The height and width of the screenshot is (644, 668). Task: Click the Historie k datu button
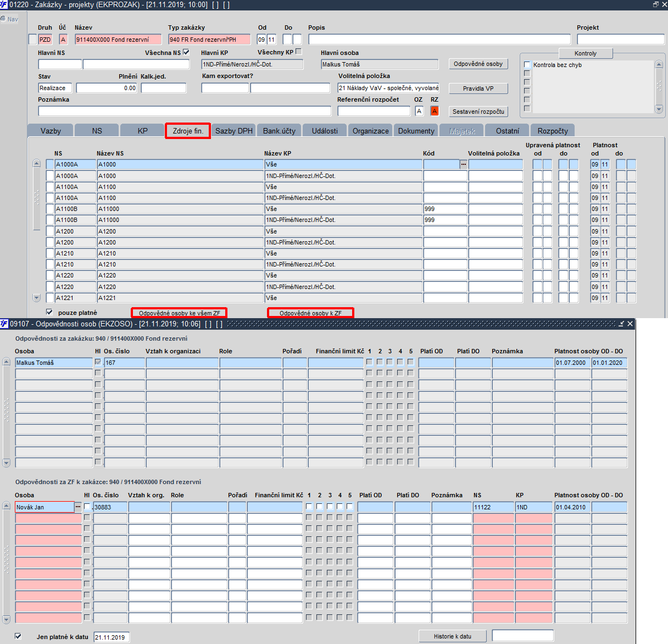(x=453, y=636)
